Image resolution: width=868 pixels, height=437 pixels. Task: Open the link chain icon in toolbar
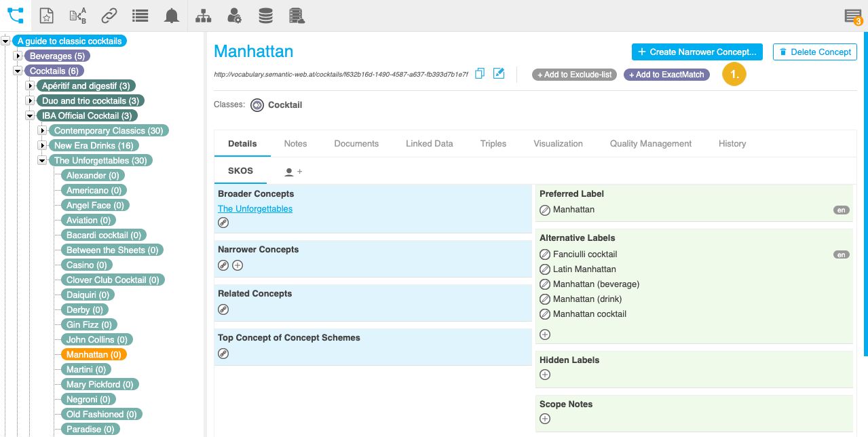click(x=109, y=16)
